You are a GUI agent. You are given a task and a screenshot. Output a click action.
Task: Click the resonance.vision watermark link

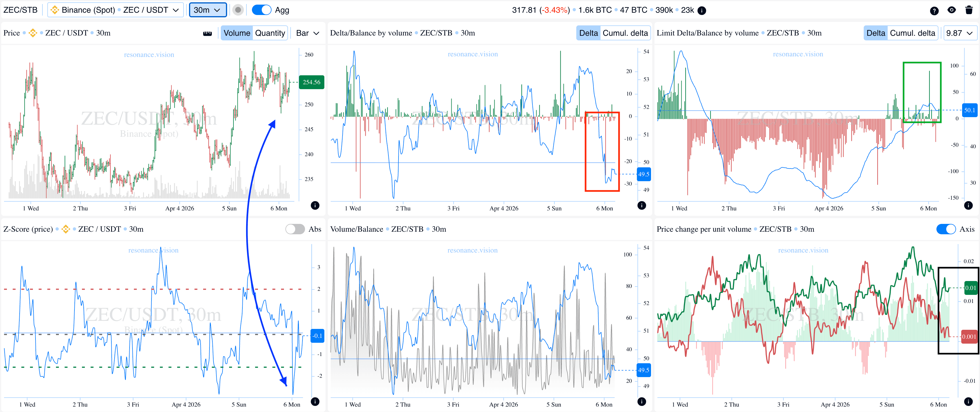[149, 55]
